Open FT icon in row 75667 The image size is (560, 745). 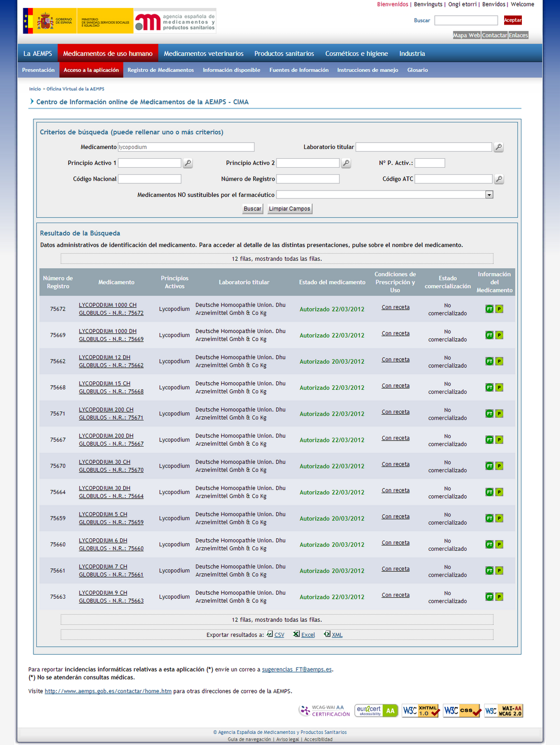489,440
